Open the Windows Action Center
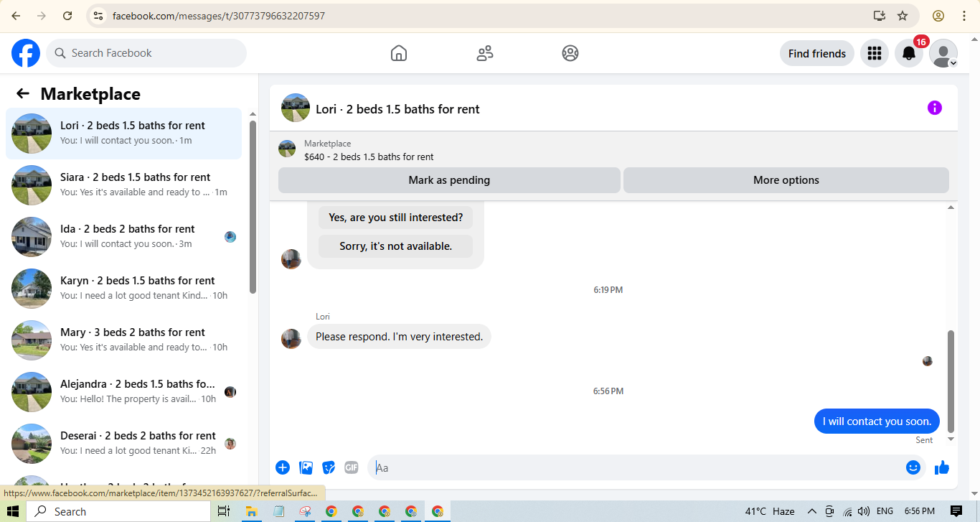The height and width of the screenshot is (522, 980). point(956,511)
